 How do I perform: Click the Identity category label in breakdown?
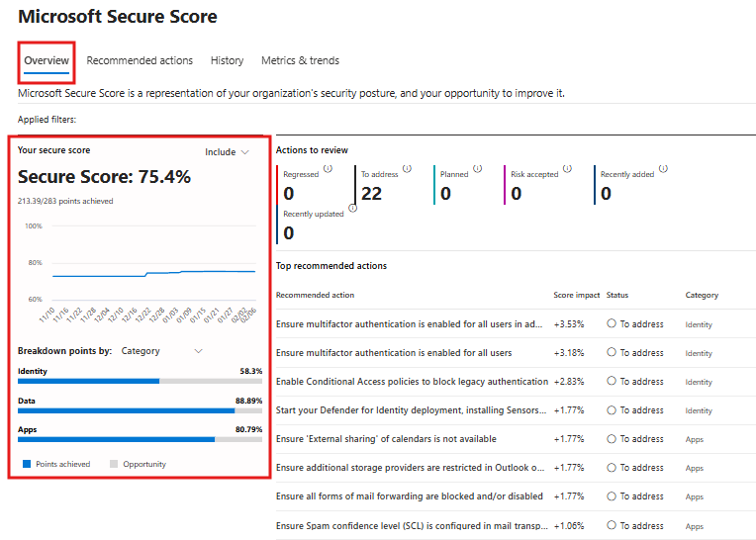[33, 371]
